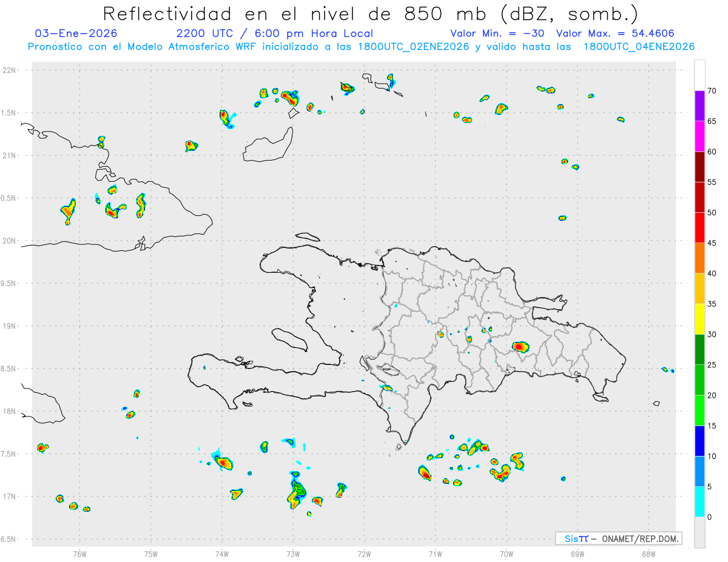Click the colorbar label "40"
Viewport: 728px width, 562px height.
coord(712,273)
